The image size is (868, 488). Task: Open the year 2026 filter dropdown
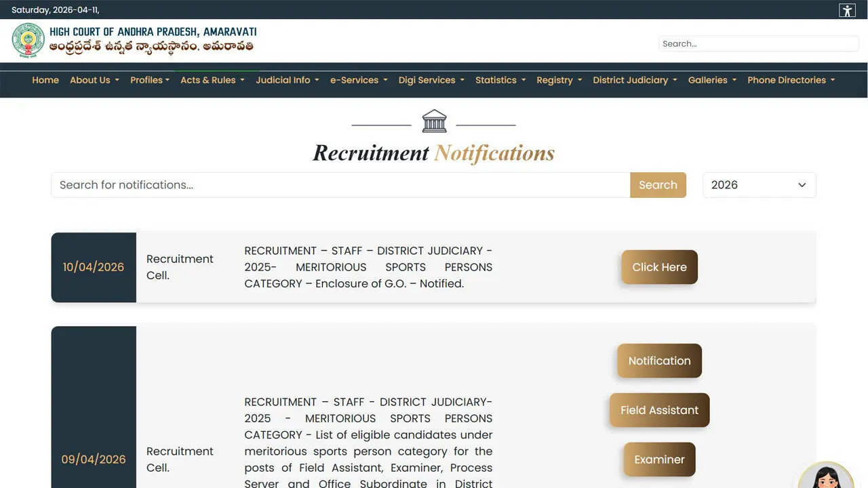pyautogui.click(x=759, y=184)
